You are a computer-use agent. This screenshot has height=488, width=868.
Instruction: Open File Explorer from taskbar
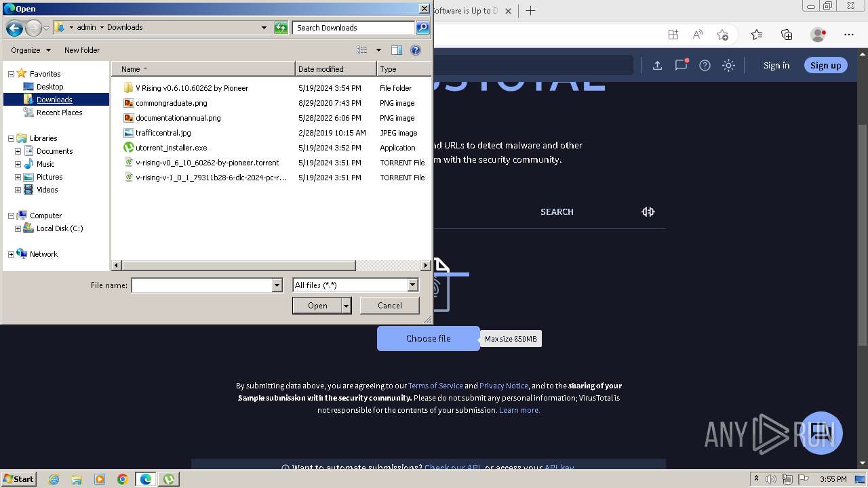pyautogui.click(x=77, y=479)
